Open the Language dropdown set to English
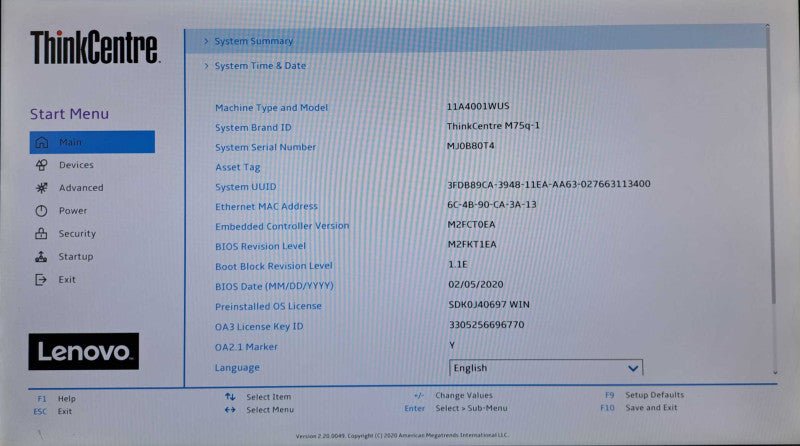 click(546, 368)
